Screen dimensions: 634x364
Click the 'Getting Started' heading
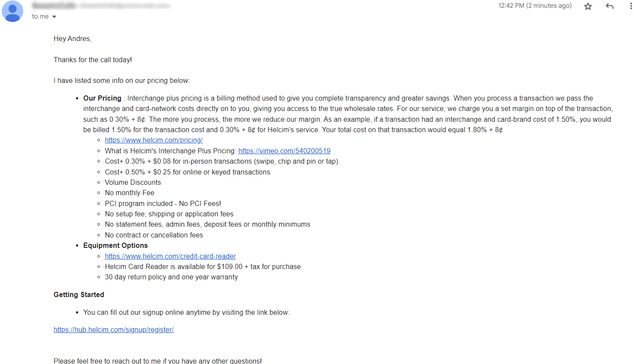tap(79, 294)
